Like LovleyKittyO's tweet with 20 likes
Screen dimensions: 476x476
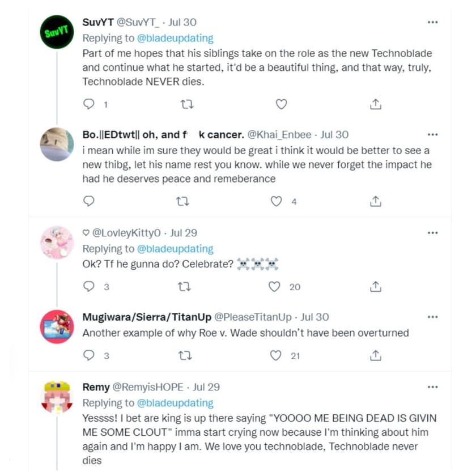(275, 287)
